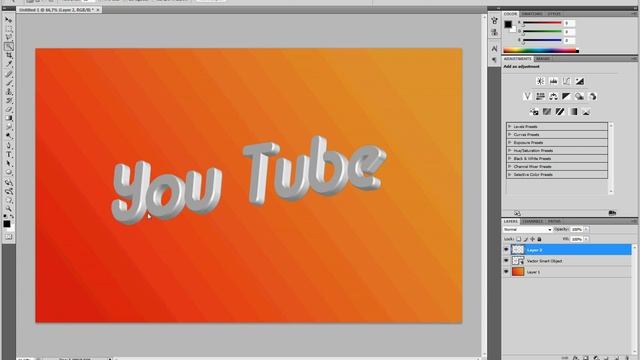Select the Clone Stamp tool
Image resolution: width=640 pixels, height=360 pixels.
(x=9, y=92)
